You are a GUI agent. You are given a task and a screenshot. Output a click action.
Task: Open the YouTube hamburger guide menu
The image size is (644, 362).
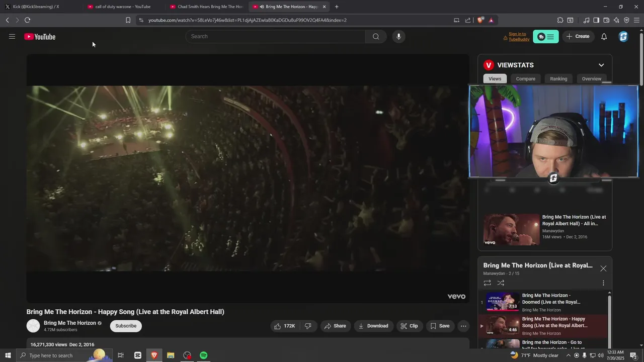12,36
